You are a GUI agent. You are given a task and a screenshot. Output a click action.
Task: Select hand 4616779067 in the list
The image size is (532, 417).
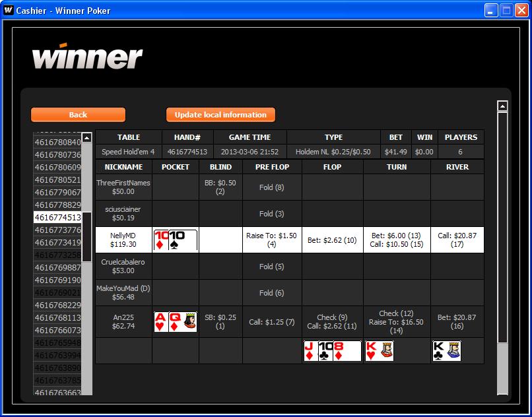tap(57, 193)
